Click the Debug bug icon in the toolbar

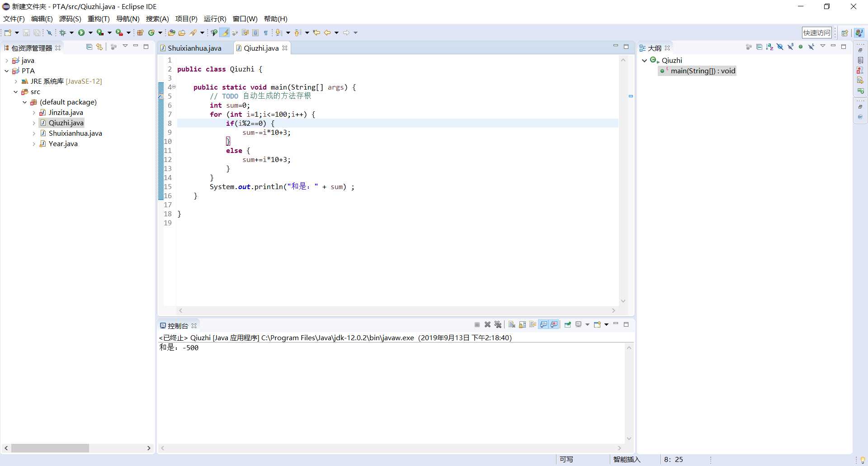62,33
